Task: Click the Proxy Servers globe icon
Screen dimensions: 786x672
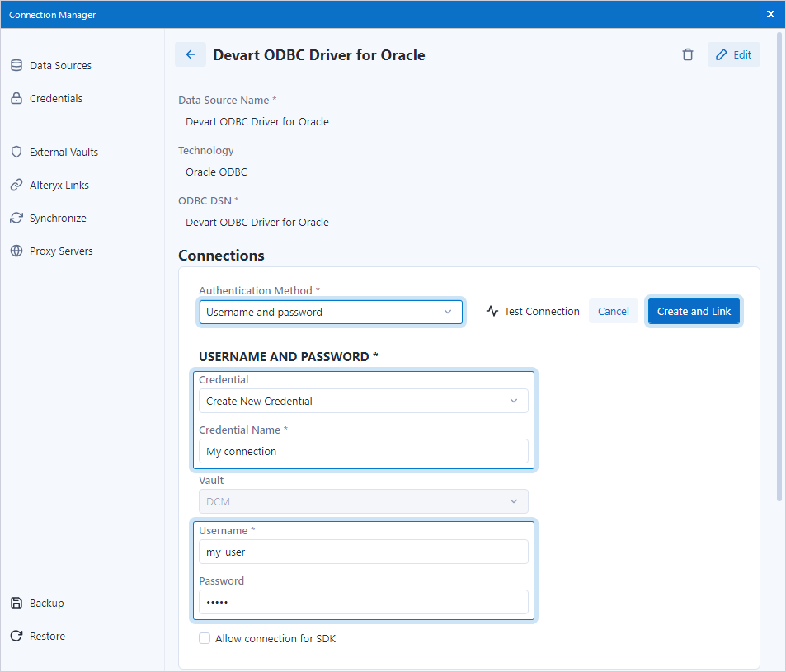Action: (16, 251)
